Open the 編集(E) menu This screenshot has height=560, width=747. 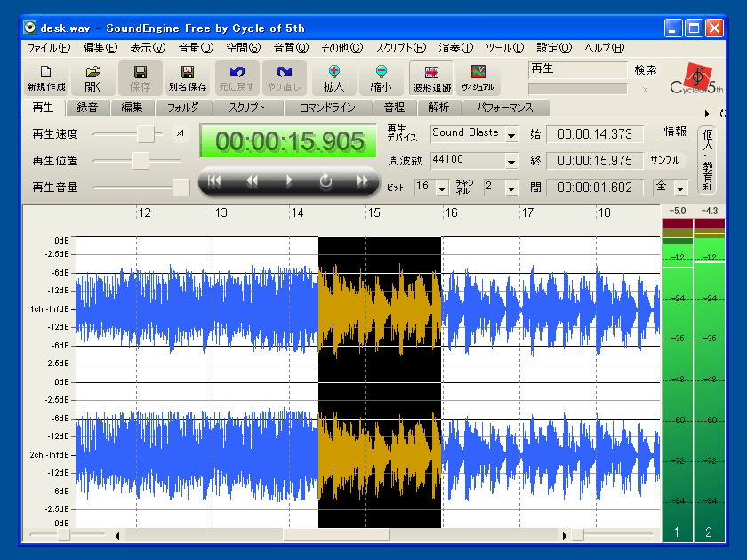[100, 48]
